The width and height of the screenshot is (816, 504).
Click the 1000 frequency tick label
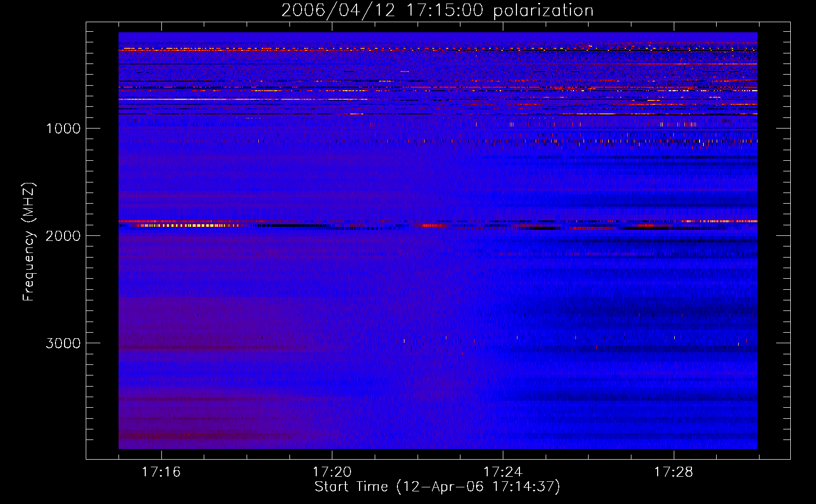point(63,129)
